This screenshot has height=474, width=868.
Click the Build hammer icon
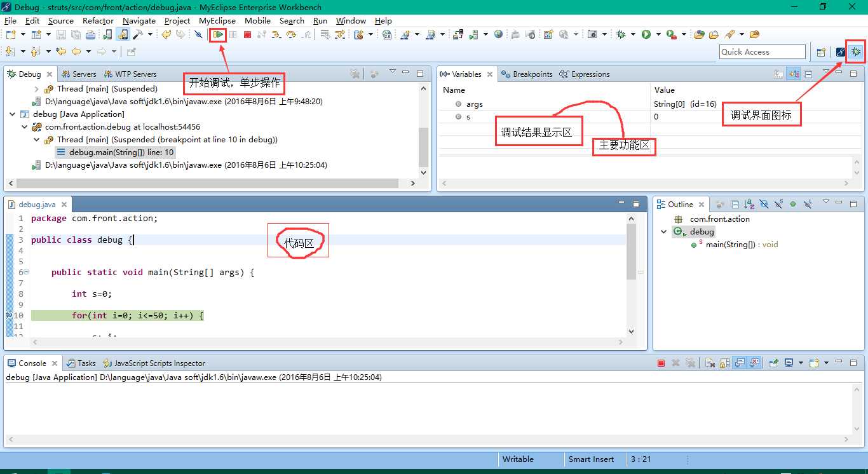pos(137,34)
